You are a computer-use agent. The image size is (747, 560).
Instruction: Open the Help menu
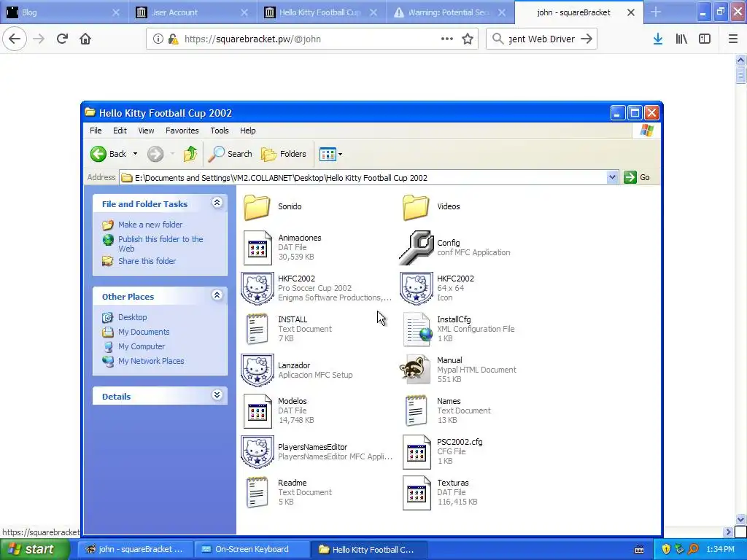247,131
